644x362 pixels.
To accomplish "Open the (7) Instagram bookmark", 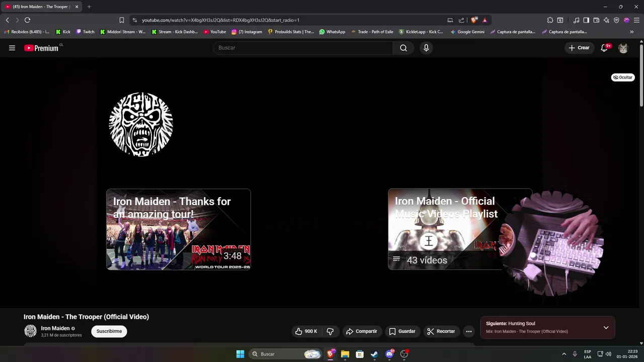I will [x=247, y=32].
